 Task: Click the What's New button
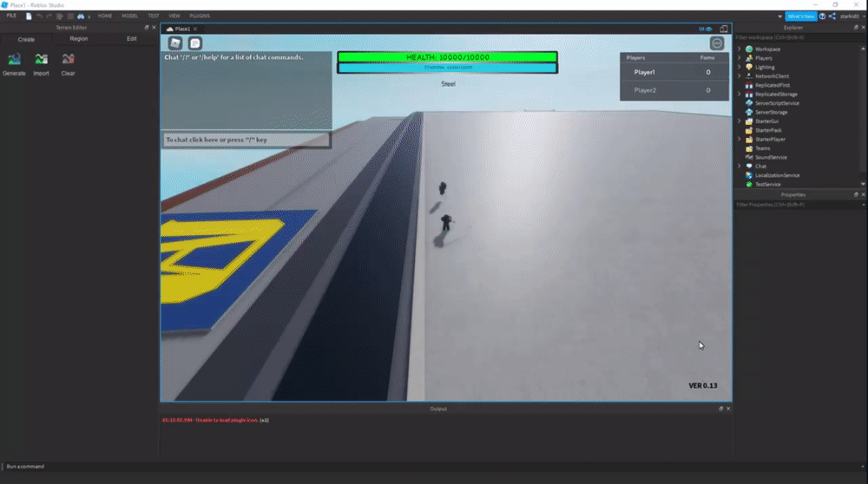(801, 16)
